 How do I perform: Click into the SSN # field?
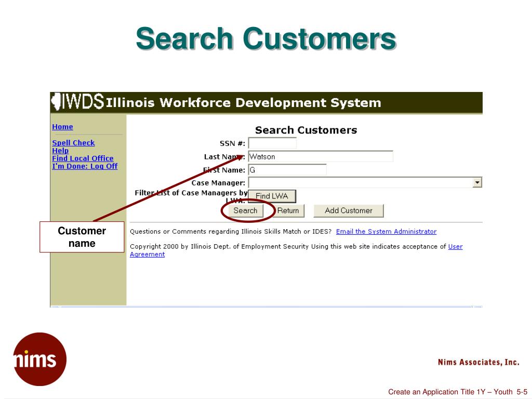[272, 143]
